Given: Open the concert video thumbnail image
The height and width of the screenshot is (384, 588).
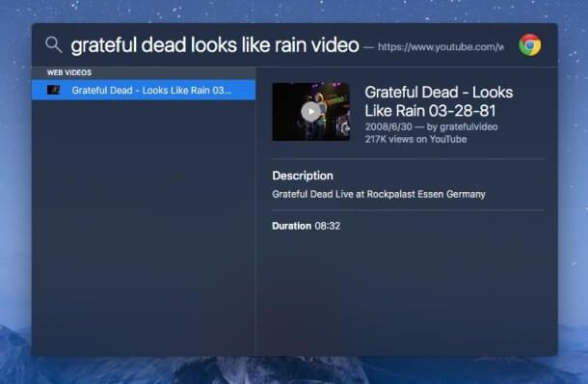Looking at the screenshot, I should click(311, 112).
